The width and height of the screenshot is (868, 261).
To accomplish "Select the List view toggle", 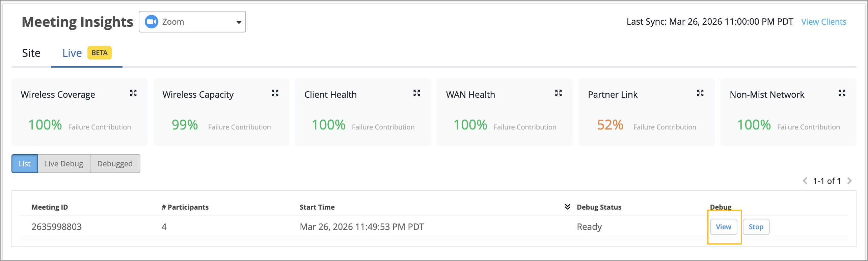I will tap(25, 164).
